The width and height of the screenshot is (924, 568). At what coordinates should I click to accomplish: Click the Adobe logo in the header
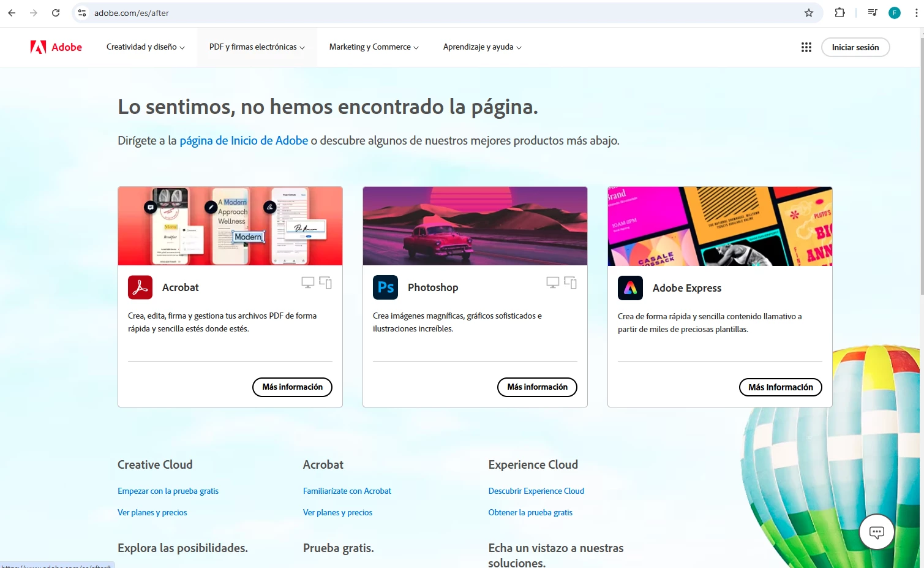click(x=56, y=47)
